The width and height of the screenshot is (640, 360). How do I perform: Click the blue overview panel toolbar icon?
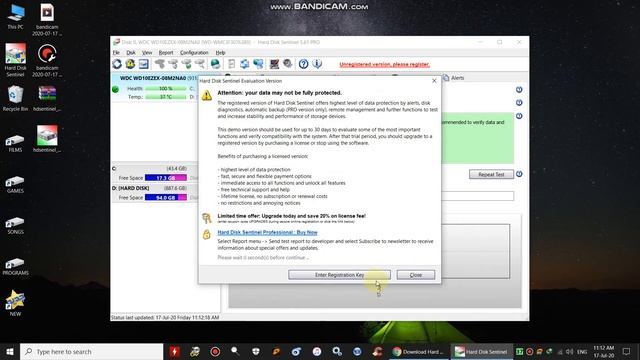pyautogui.click(x=143, y=64)
